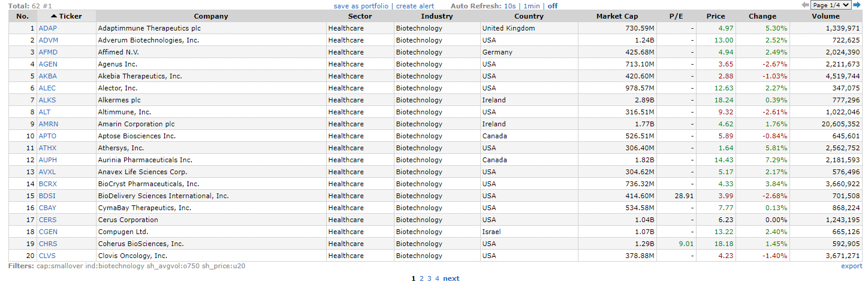The width and height of the screenshot is (868, 285).
Task: Click the create alert link
Action: [x=415, y=6]
